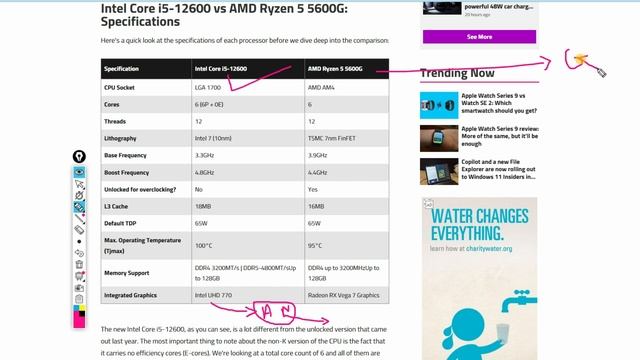Click the ad badge icon on charity banner

pos(428,204)
